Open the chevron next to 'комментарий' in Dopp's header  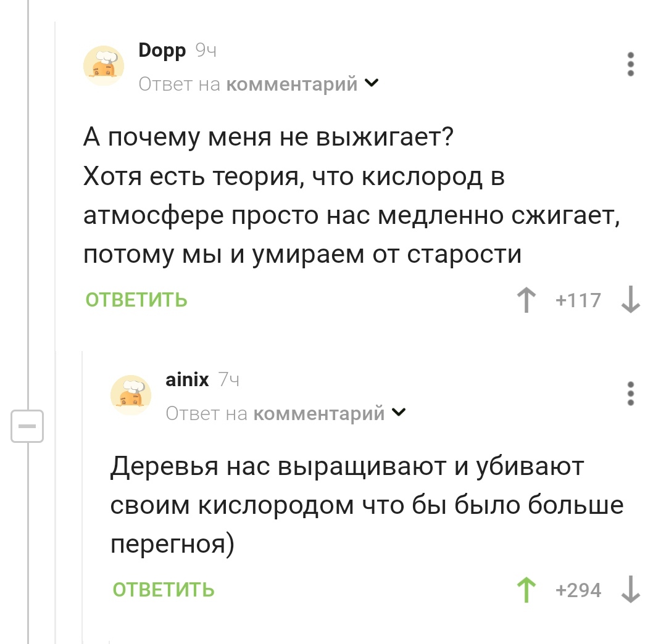pos(372,83)
